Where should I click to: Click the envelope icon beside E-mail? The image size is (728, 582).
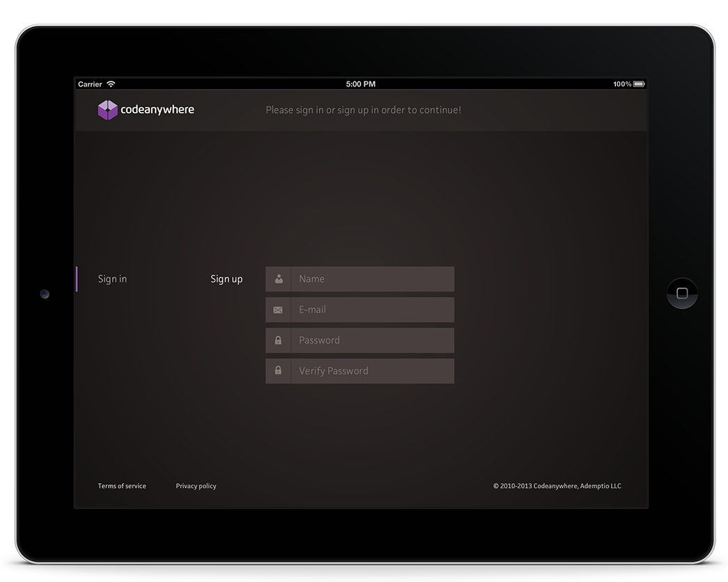pyautogui.click(x=278, y=310)
